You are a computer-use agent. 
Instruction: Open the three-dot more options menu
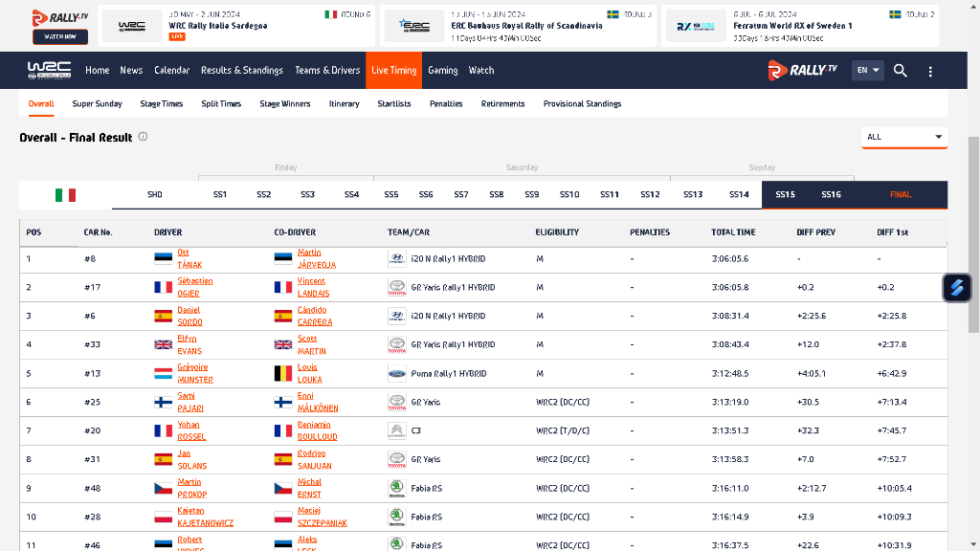click(930, 71)
